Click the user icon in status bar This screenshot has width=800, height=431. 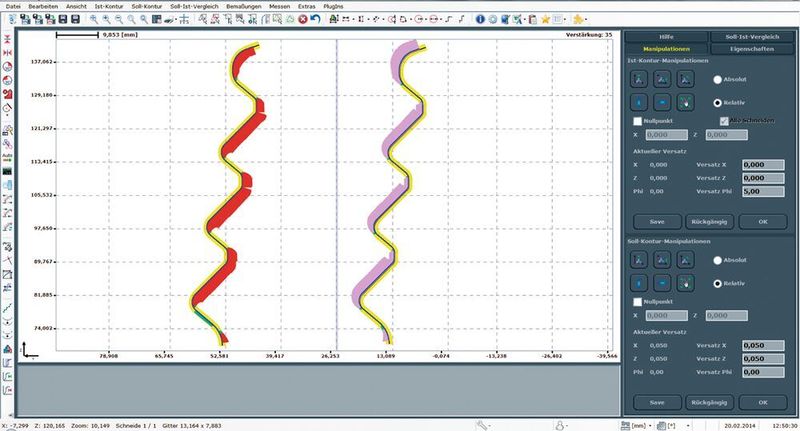[560, 425]
